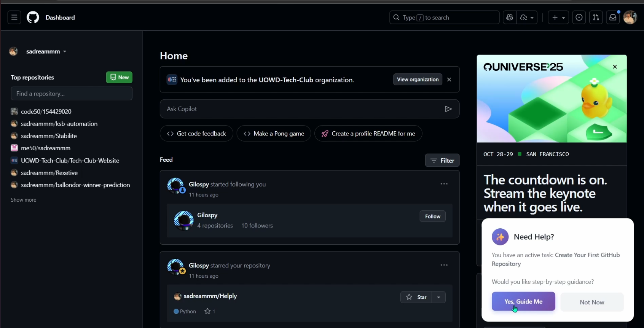This screenshot has height=328, width=644.
Task: Open the Feed Filter button
Action: coord(442,161)
